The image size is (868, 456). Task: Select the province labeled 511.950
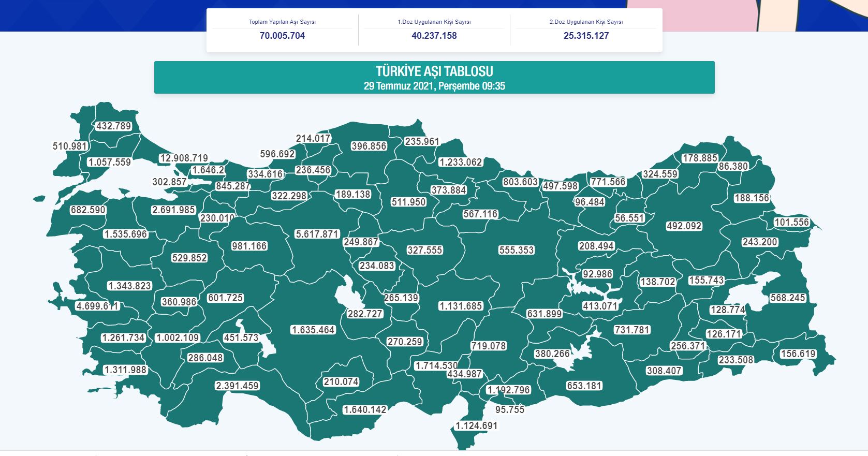click(409, 202)
